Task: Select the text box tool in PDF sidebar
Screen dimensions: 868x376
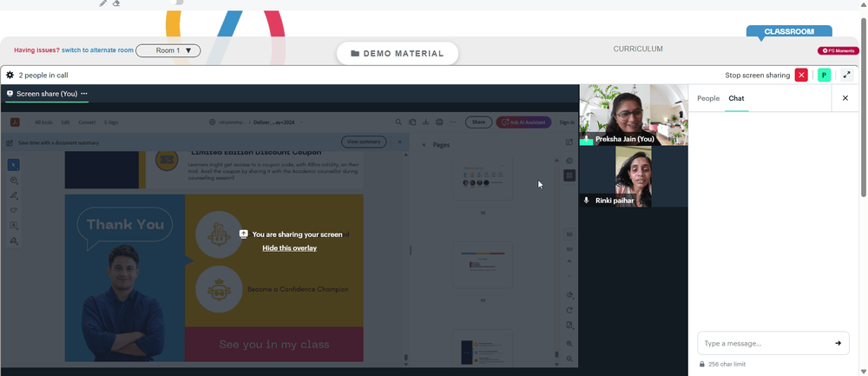Action: [x=14, y=226]
